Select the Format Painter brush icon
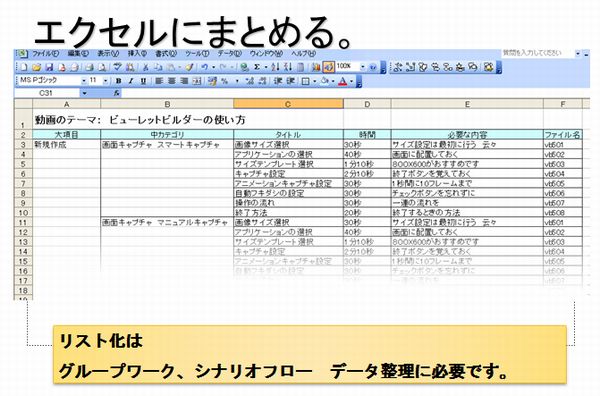The height and width of the screenshot is (396, 600). pyautogui.click(x=189, y=67)
